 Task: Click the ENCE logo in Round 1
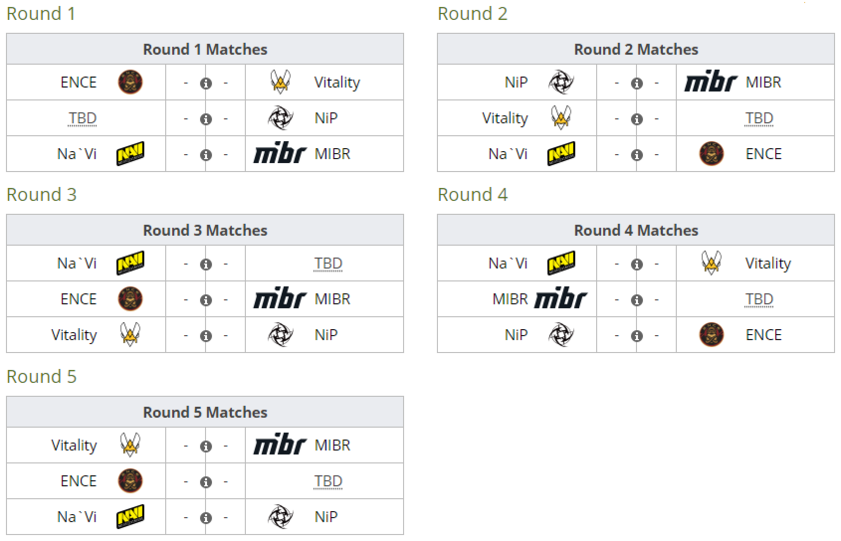130,82
